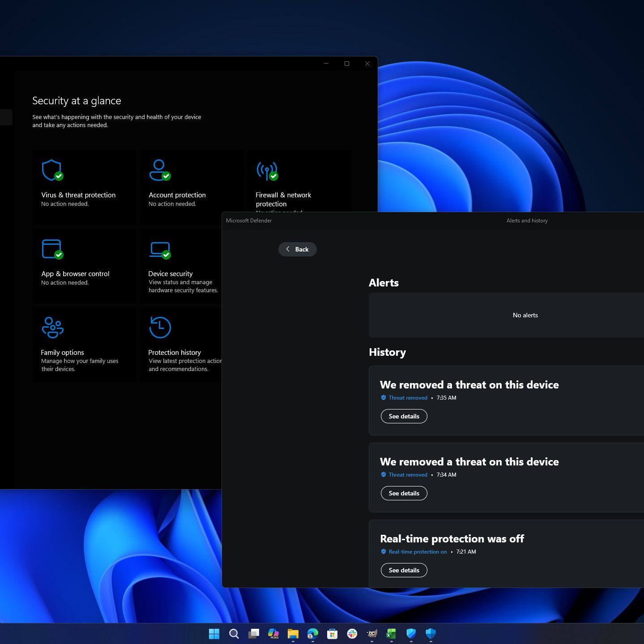Open the Account protection person icon
Screen dimensions: 644x644
point(160,170)
